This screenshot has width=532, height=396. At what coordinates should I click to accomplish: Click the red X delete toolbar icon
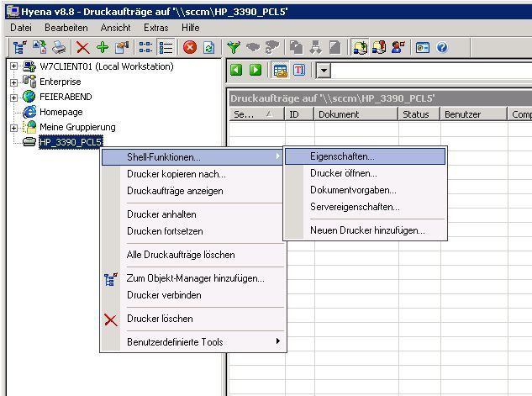[83, 48]
